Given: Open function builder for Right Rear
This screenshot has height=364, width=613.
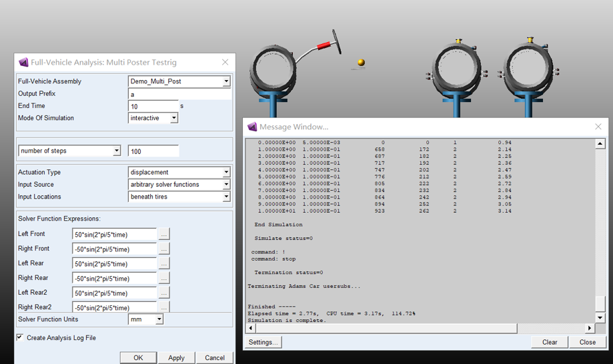Looking at the screenshot, I should [164, 278].
